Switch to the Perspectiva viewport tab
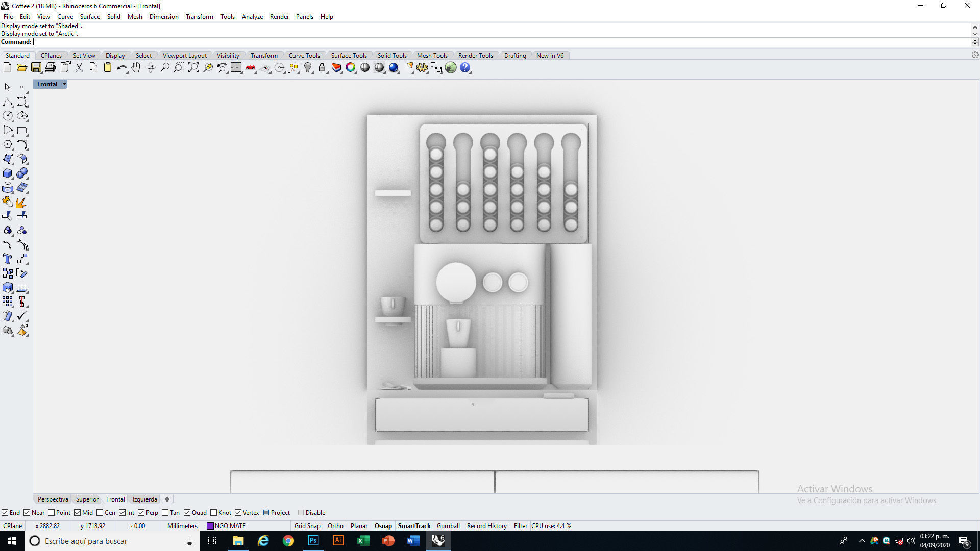Screen dimensions: 980x551 tap(53, 499)
